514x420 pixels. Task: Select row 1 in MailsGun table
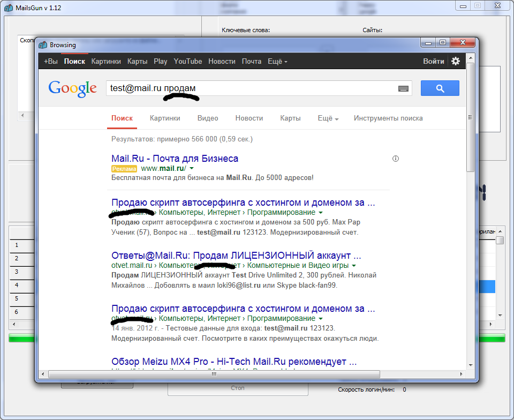coord(22,245)
